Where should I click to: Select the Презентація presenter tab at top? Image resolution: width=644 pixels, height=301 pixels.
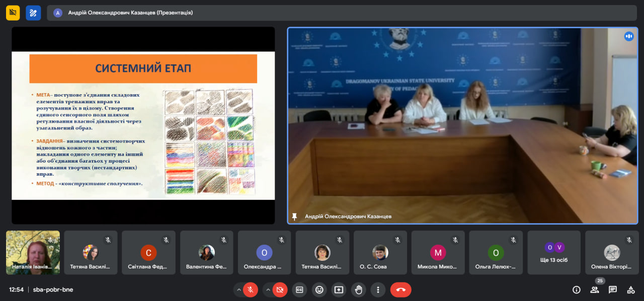click(x=123, y=13)
